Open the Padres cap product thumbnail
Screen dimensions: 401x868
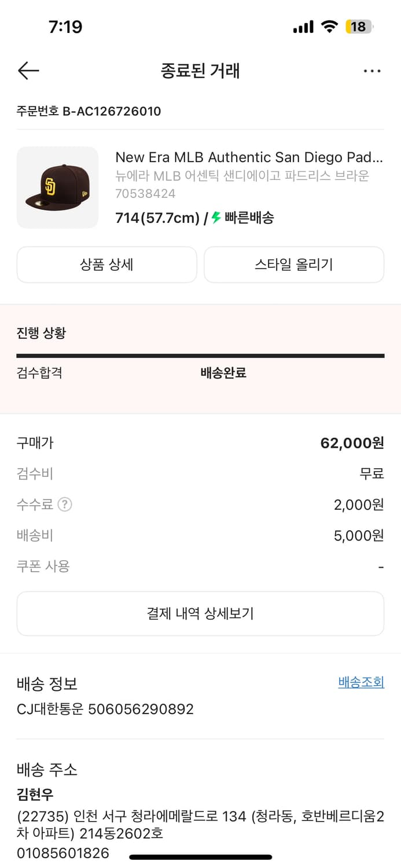[x=57, y=187]
